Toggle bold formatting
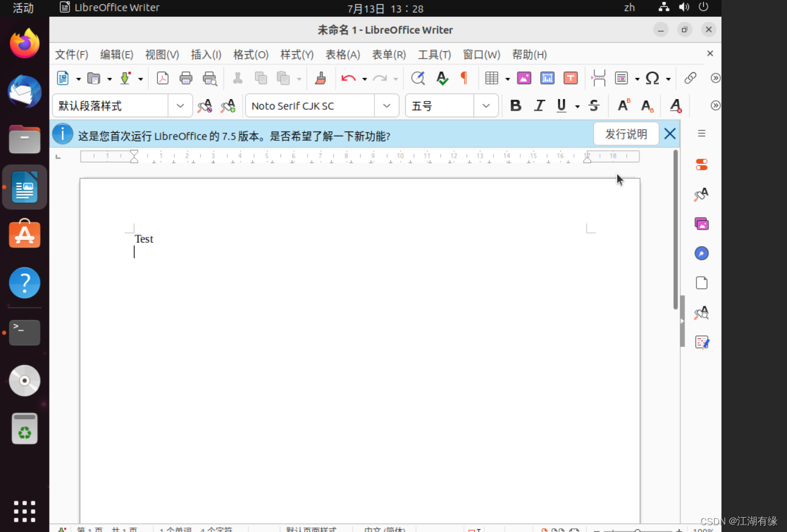The width and height of the screenshot is (787, 532). pyautogui.click(x=516, y=105)
